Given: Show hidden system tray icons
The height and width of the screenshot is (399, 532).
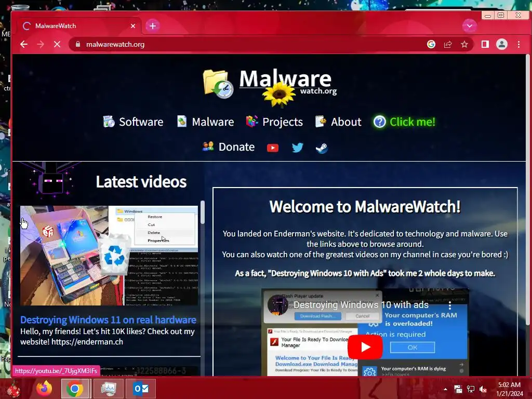Looking at the screenshot, I should pos(445,389).
